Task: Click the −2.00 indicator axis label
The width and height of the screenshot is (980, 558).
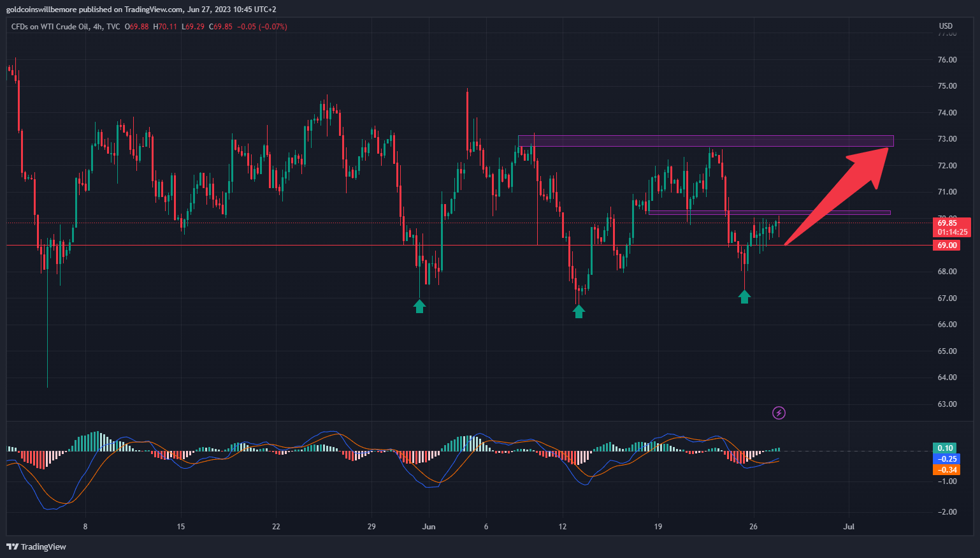Action: (x=947, y=512)
